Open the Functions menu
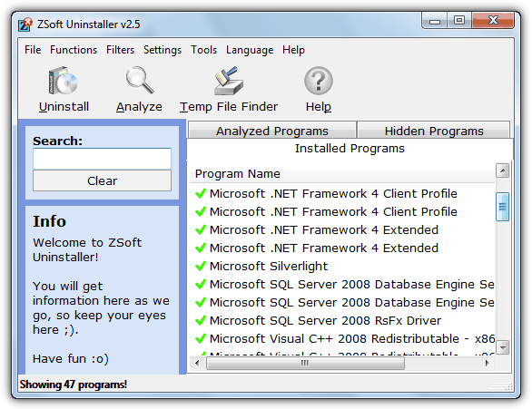This screenshot has width=532, height=409. pos(74,50)
